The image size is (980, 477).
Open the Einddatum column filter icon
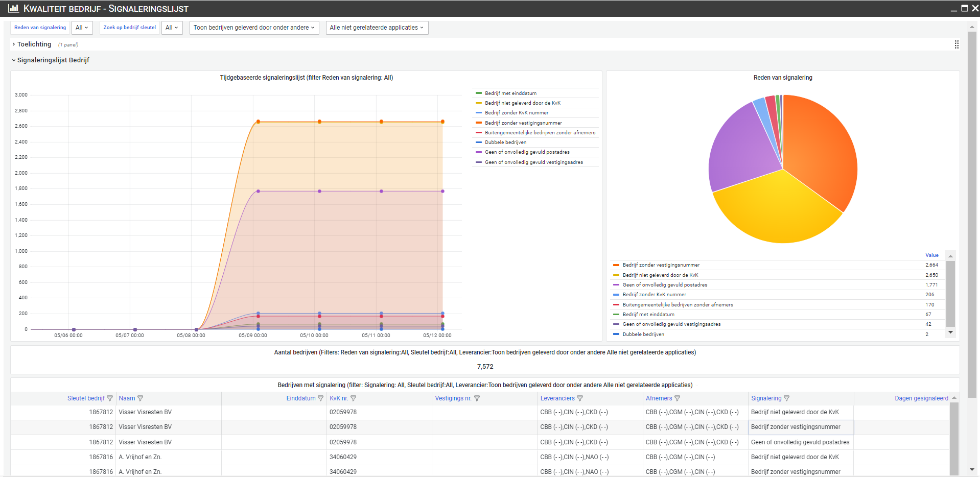(321, 398)
